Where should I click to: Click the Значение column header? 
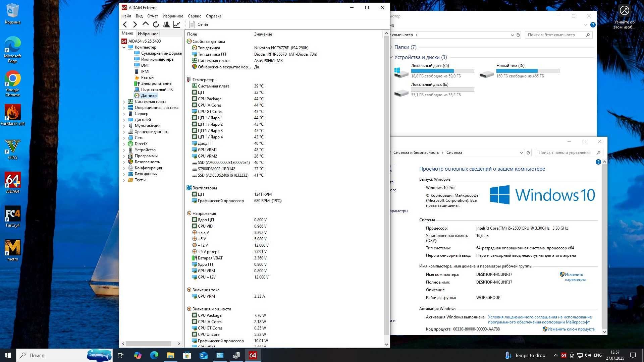click(x=317, y=34)
